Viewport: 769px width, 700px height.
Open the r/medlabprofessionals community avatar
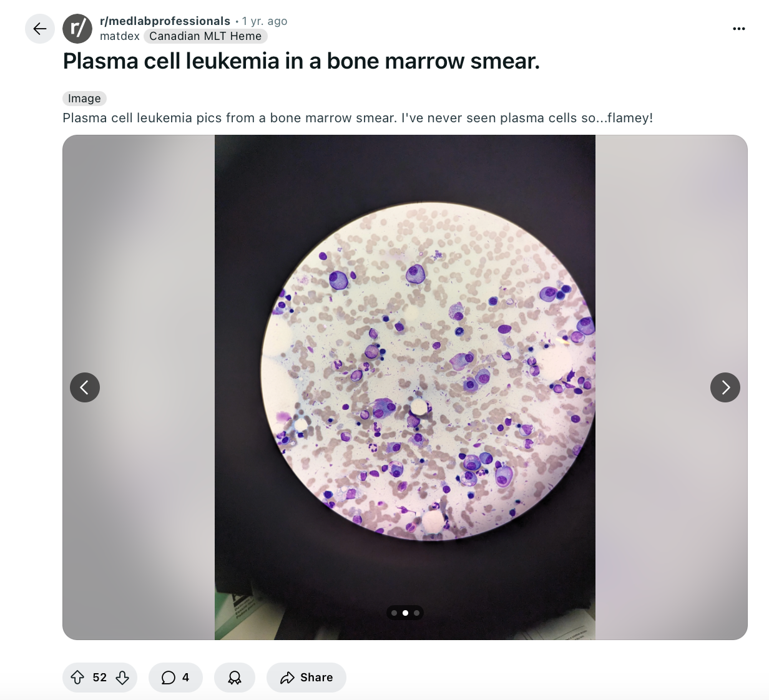pyautogui.click(x=77, y=29)
